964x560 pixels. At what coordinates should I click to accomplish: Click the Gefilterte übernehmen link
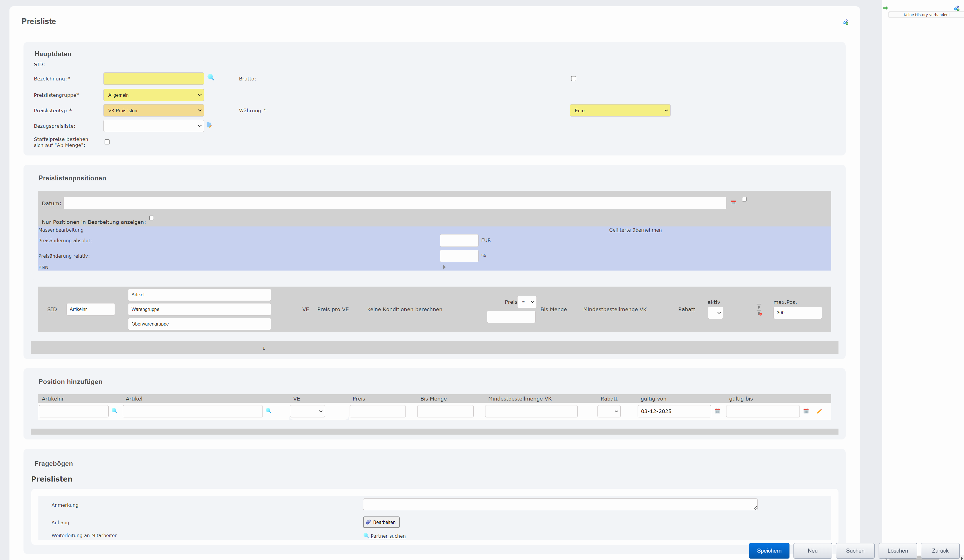pyautogui.click(x=635, y=230)
